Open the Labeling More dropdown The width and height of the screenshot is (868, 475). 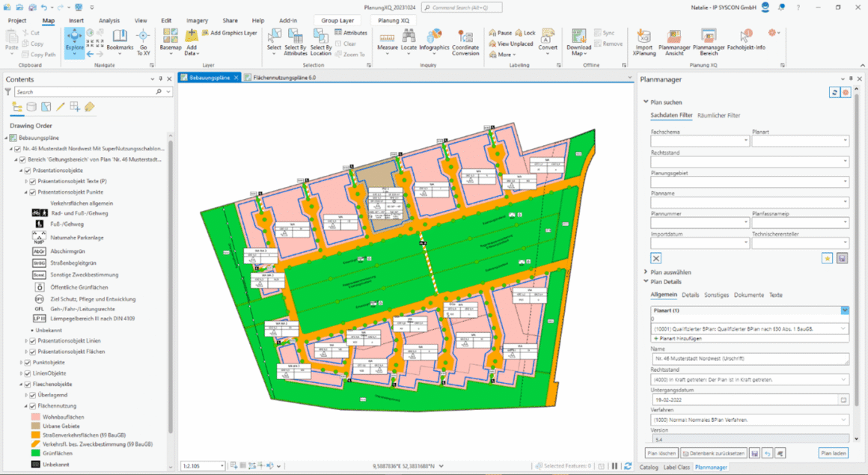pos(503,55)
